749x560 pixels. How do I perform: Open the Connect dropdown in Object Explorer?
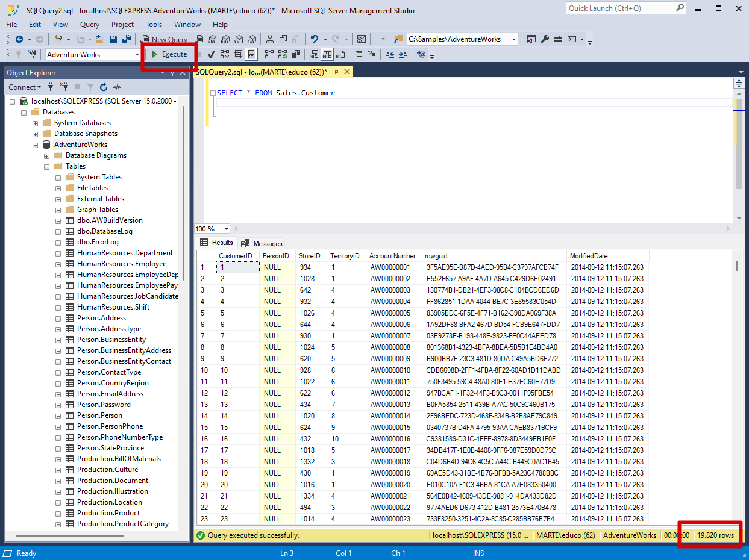click(x=25, y=87)
